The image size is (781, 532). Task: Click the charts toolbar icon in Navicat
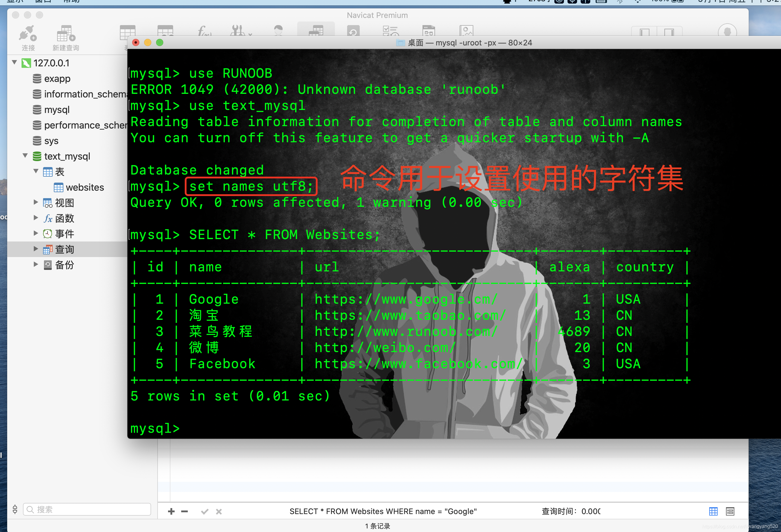point(466,30)
